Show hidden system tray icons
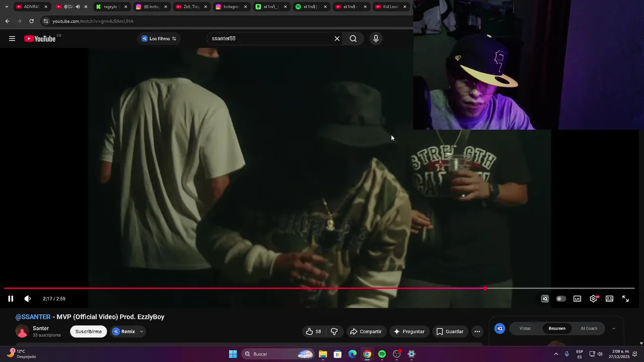 (x=556, y=354)
